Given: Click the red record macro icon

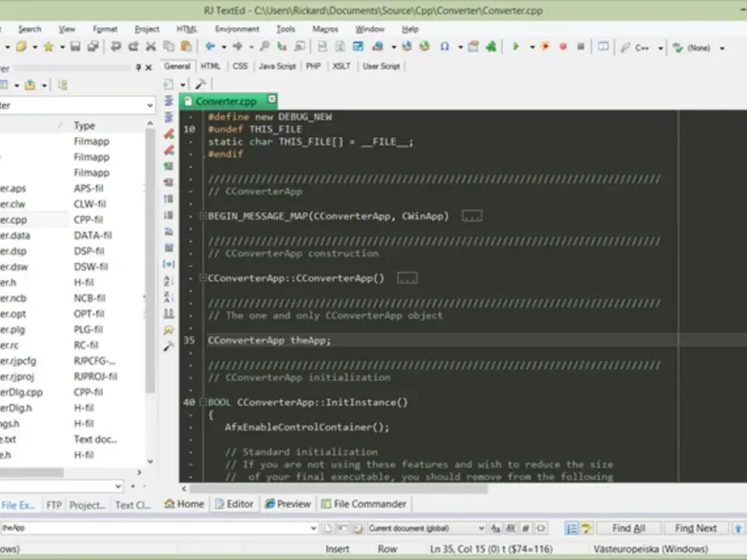Looking at the screenshot, I should [x=563, y=47].
